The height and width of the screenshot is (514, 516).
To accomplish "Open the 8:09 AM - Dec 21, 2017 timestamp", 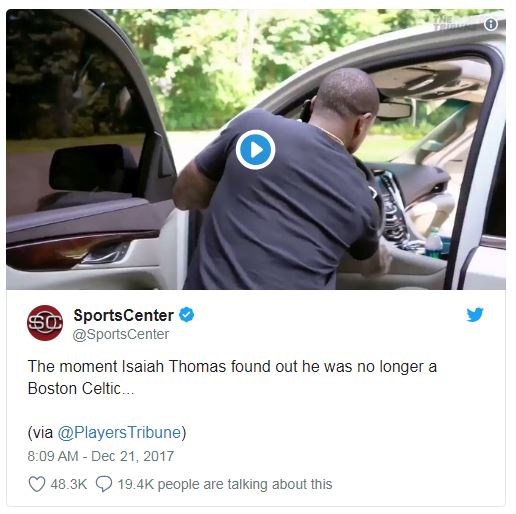I will pos(101,456).
